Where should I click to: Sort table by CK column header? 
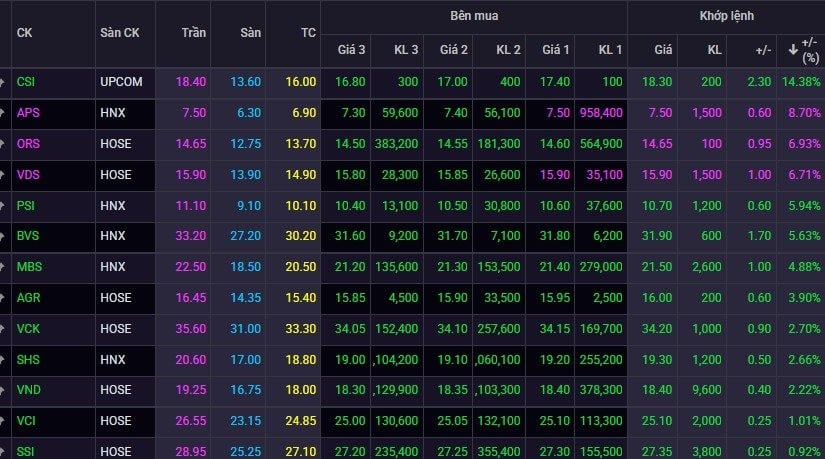pyautogui.click(x=24, y=33)
